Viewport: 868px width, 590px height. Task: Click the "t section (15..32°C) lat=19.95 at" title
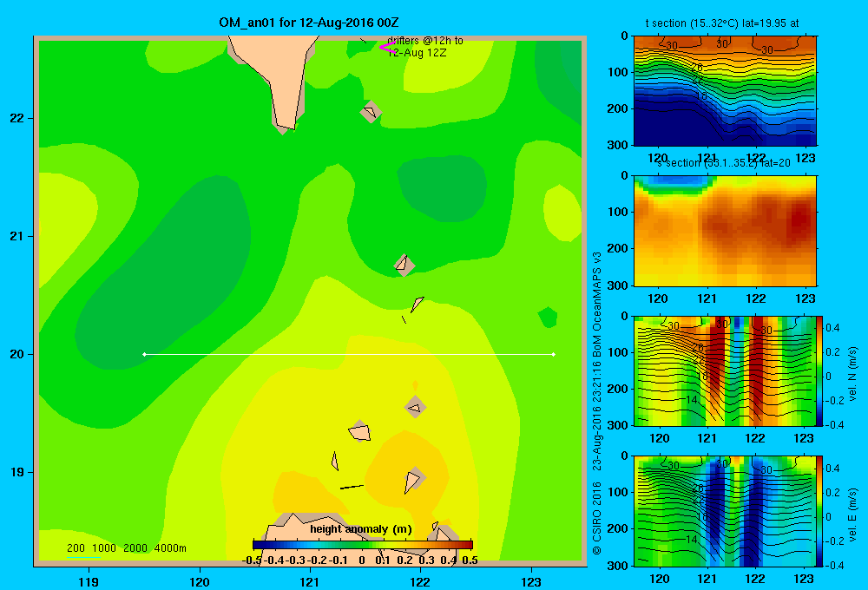coord(722,23)
